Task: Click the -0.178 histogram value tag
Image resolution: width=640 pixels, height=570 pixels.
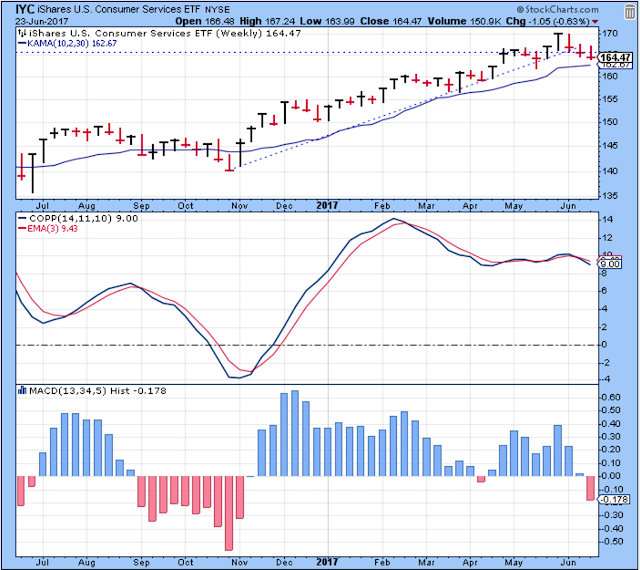Action: click(614, 499)
